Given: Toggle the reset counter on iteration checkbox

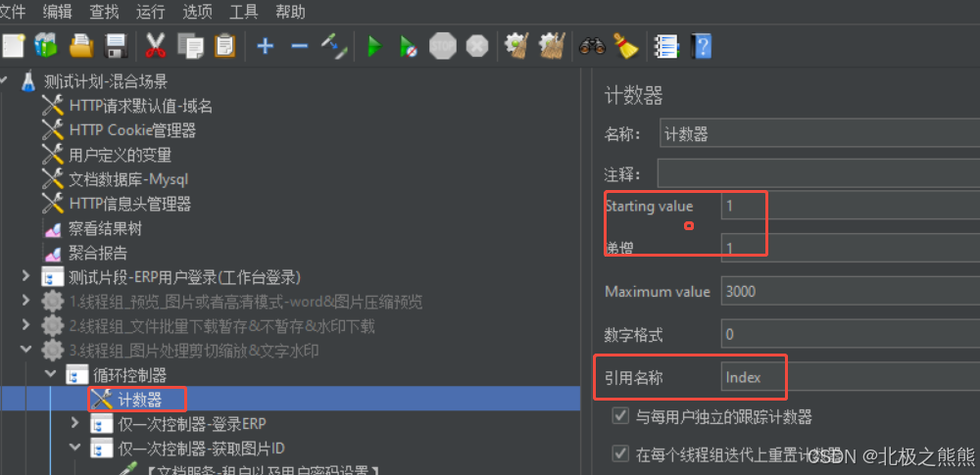Looking at the screenshot, I should coord(620,453).
